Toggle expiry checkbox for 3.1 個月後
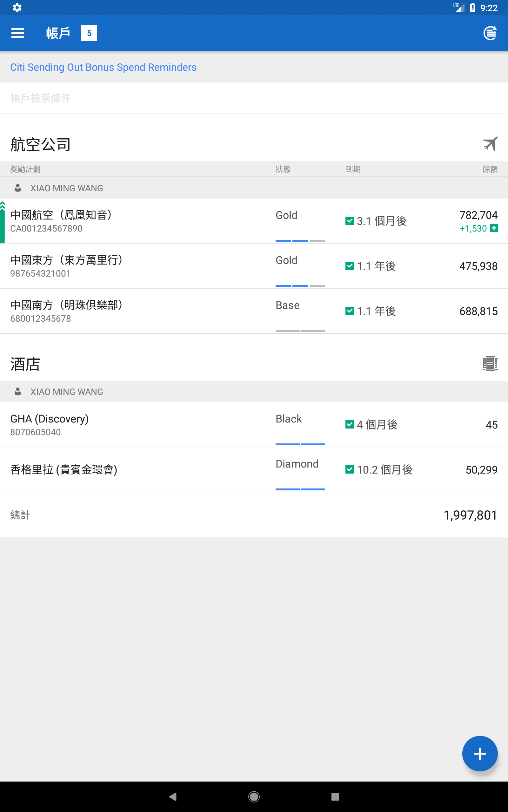Viewport: 508px width, 812px height. [350, 221]
